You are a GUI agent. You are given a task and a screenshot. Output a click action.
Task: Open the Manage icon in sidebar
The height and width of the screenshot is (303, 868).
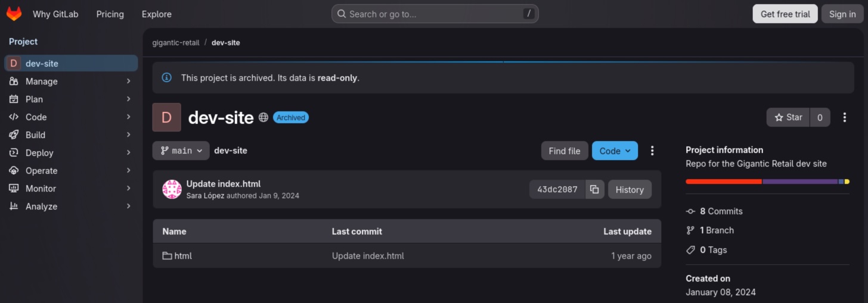coord(14,81)
